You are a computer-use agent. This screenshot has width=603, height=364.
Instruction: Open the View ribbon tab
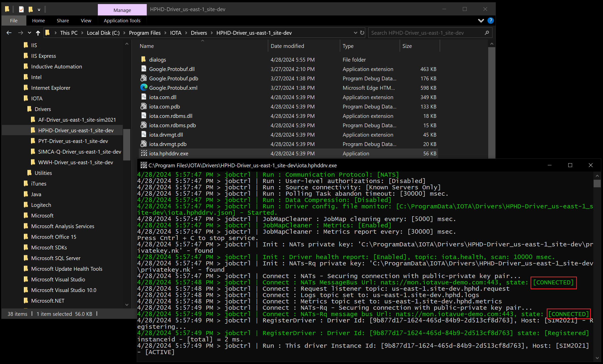(x=86, y=21)
